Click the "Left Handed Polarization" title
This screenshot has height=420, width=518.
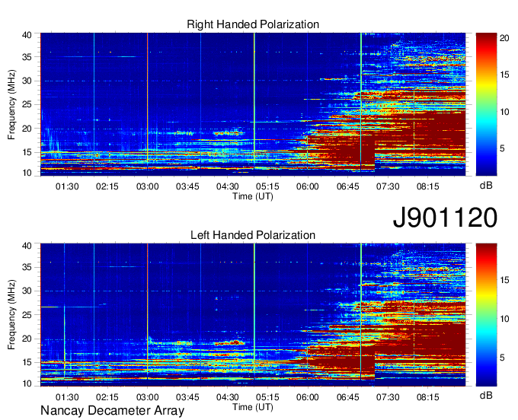pos(253,235)
